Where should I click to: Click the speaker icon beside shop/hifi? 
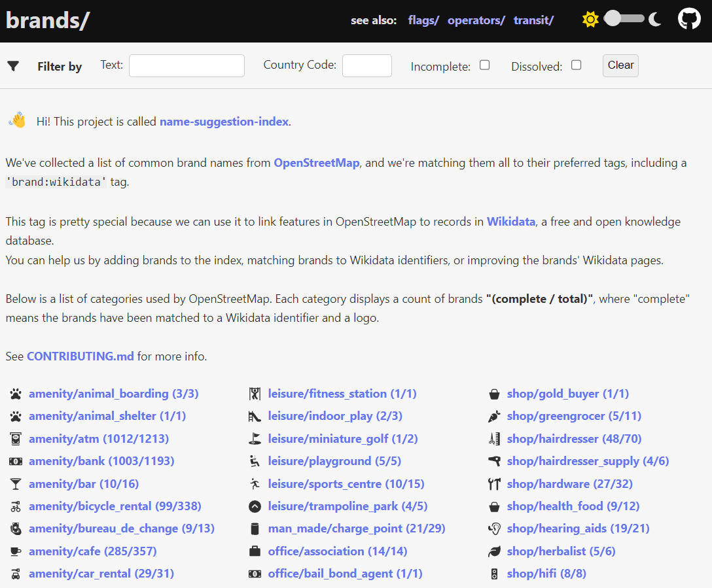pyautogui.click(x=494, y=574)
